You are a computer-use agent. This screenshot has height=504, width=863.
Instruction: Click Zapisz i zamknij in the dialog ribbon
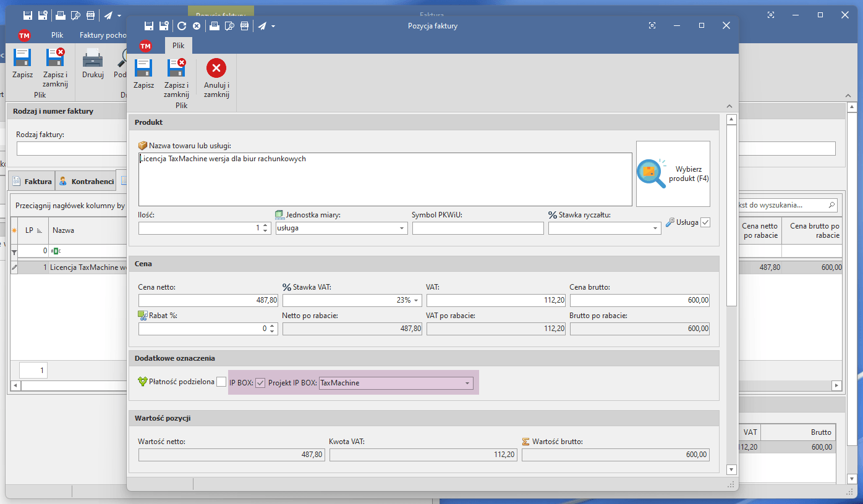[176, 69]
